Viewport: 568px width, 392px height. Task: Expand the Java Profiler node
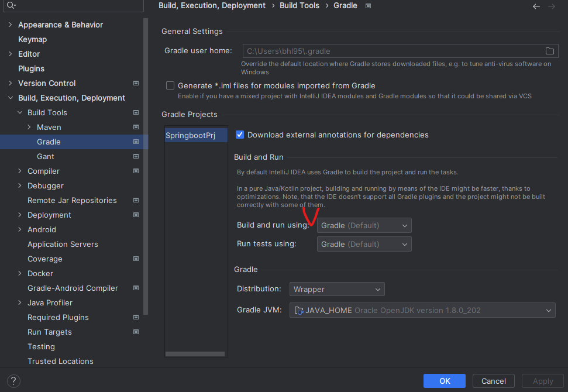(x=20, y=302)
